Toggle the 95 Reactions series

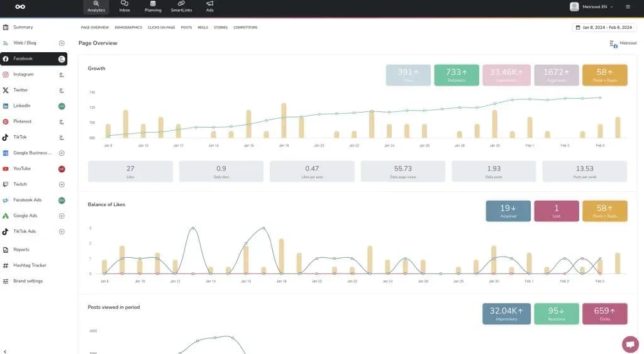pyautogui.click(x=557, y=314)
